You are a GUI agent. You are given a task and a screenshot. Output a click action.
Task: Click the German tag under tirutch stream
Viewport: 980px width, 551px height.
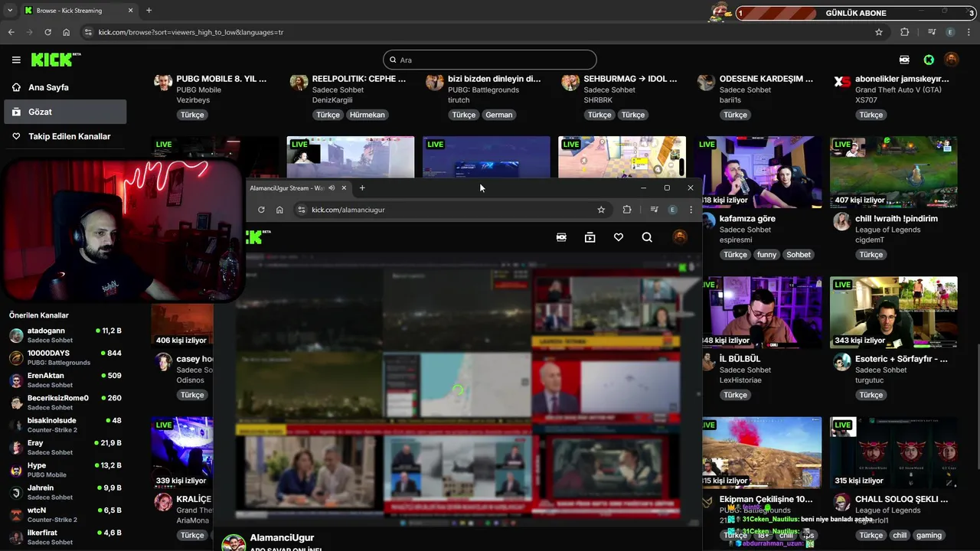coord(498,115)
